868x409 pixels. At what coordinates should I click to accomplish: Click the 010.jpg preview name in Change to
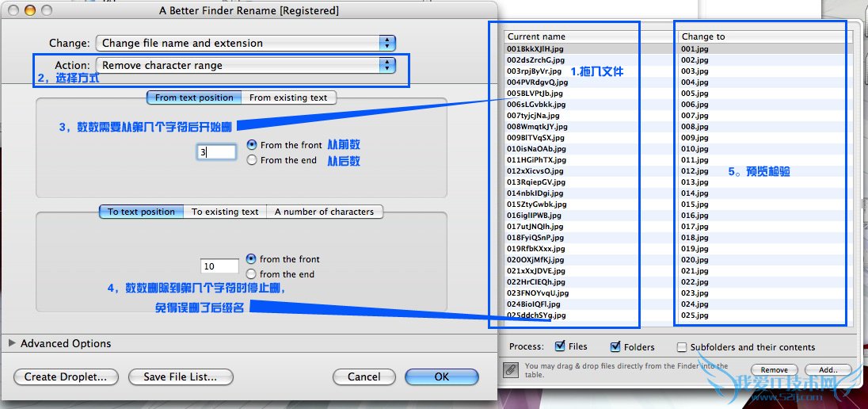click(695, 148)
